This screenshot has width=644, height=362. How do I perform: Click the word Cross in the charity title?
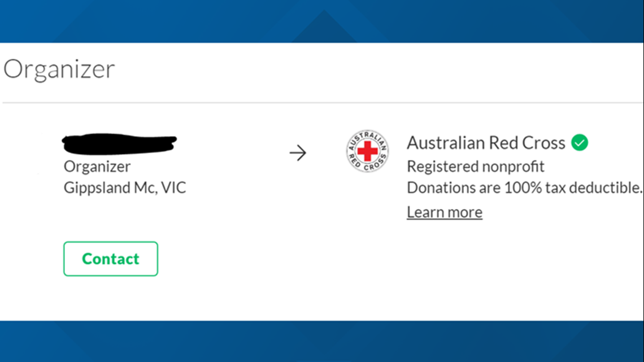543,143
